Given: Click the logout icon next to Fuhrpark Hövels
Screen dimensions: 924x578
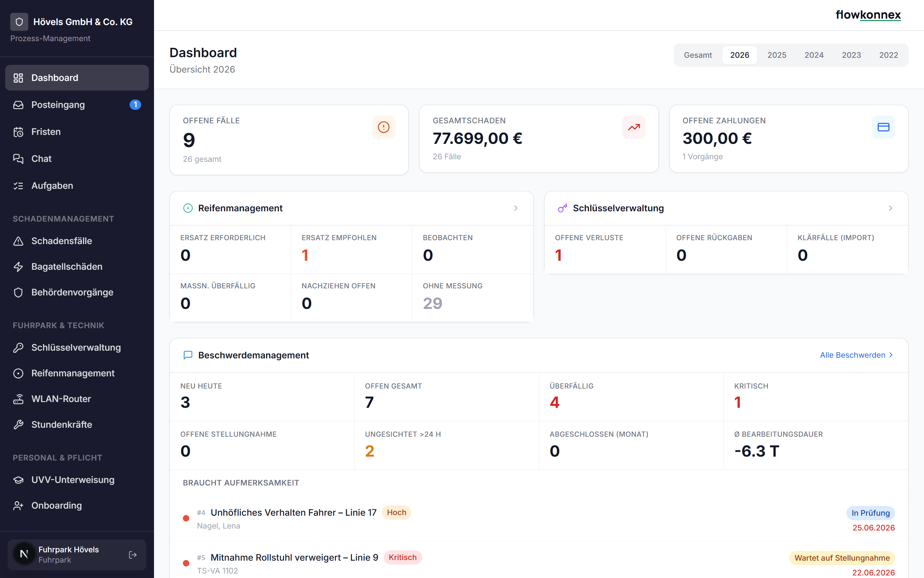Looking at the screenshot, I should [x=133, y=555].
